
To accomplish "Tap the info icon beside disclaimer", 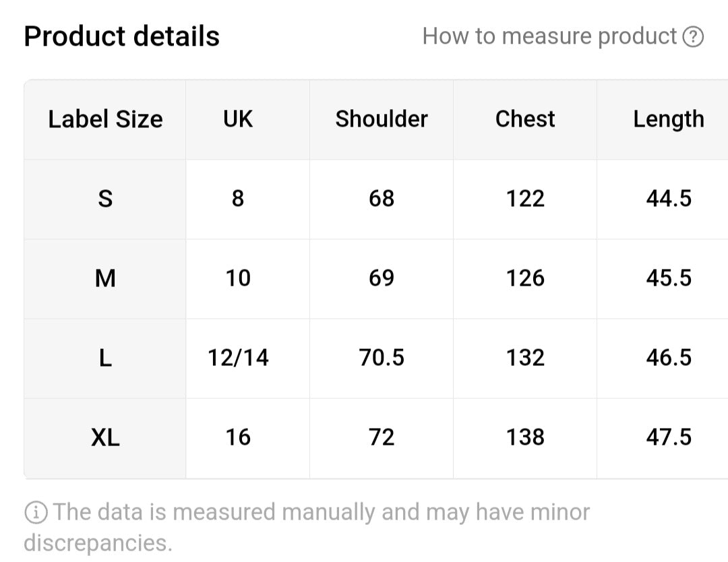I will pyautogui.click(x=36, y=513).
